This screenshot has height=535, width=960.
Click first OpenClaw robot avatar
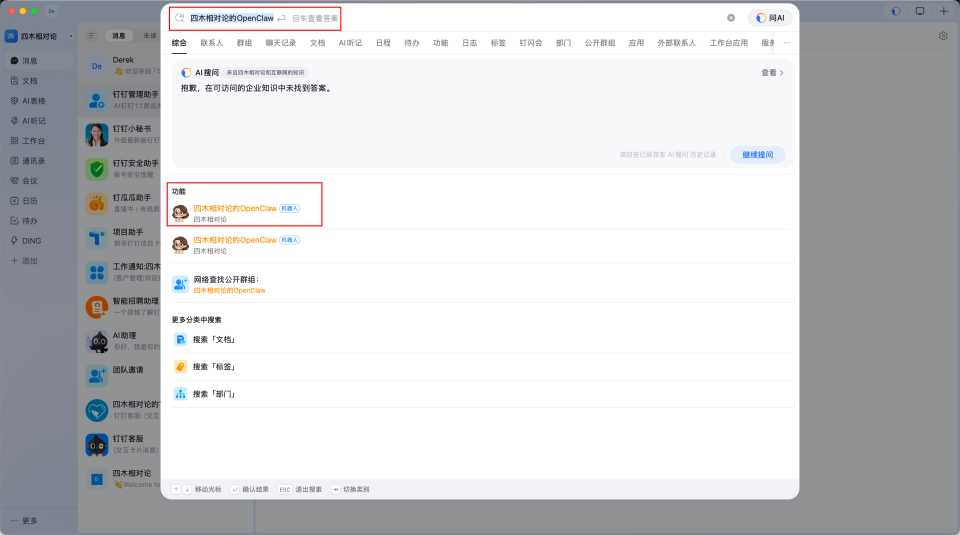tap(180, 213)
